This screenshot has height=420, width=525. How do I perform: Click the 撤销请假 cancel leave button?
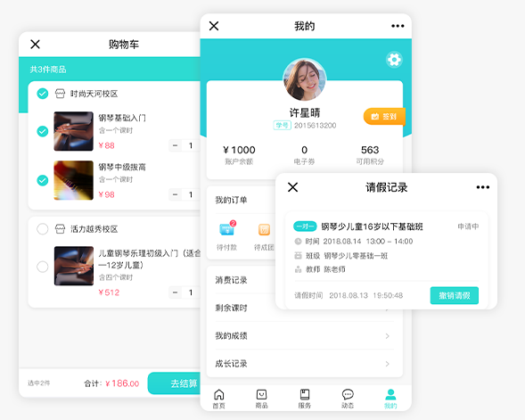[x=455, y=295]
